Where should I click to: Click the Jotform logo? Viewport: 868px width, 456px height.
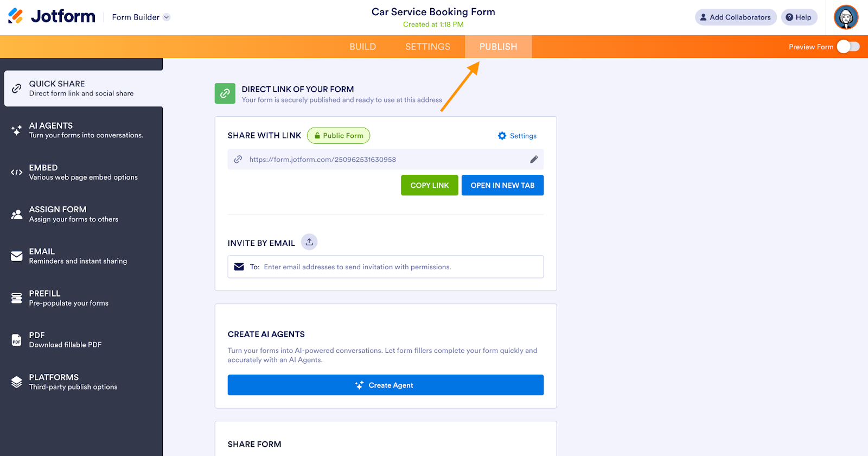pos(52,17)
